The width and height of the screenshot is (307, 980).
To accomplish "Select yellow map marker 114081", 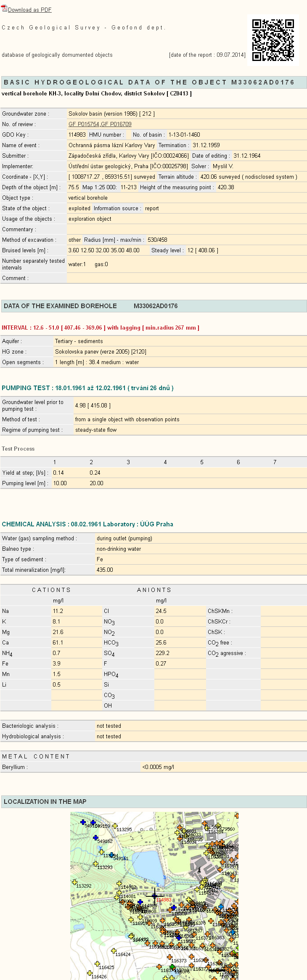I will pos(119,892).
